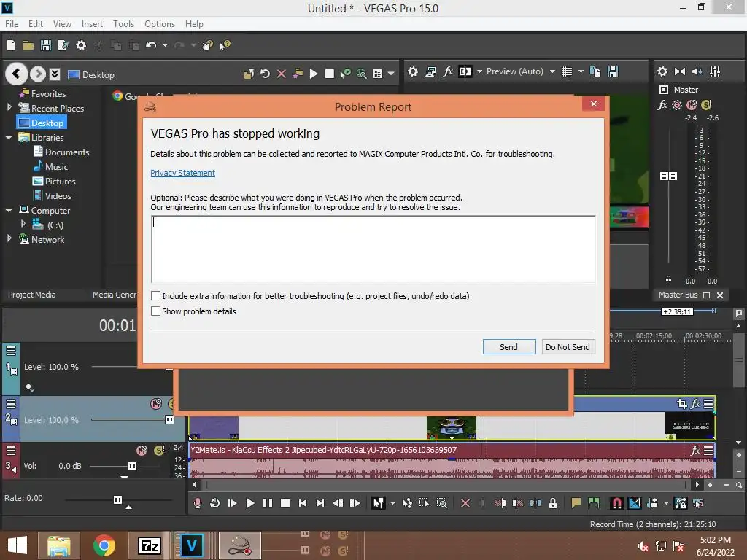Adjust track 2 Level slider handle
This screenshot has height=560, width=747.
169,419
